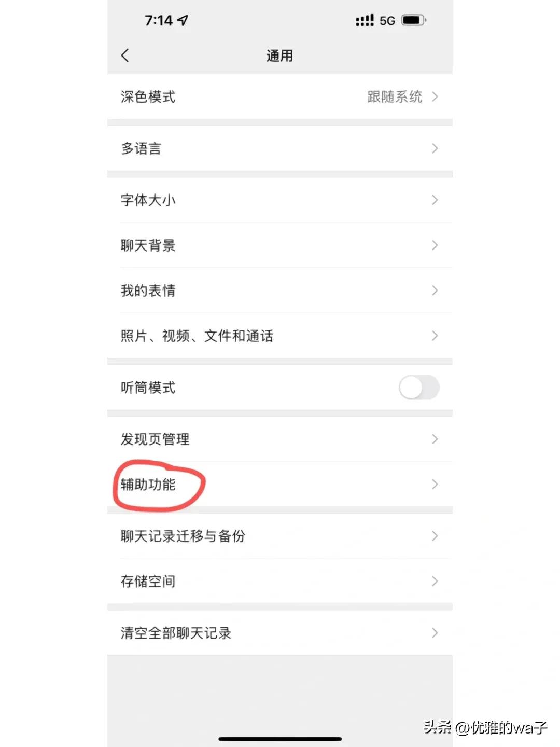Toggle 听筒模式 on
Screen dimensions: 560x747
tap(418, 388)
